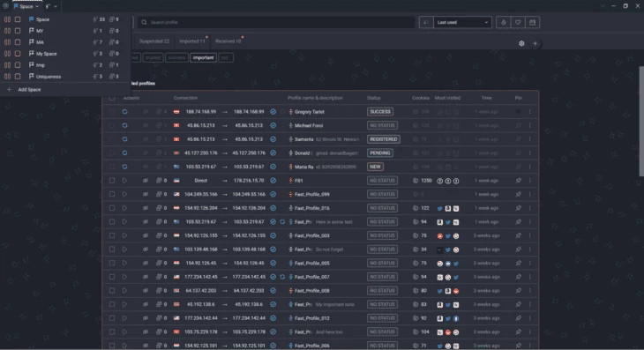This screenshot has width=644, height=350.
Task: Run Fast_Profile_003 with the play button
Action: pos(124,235)
